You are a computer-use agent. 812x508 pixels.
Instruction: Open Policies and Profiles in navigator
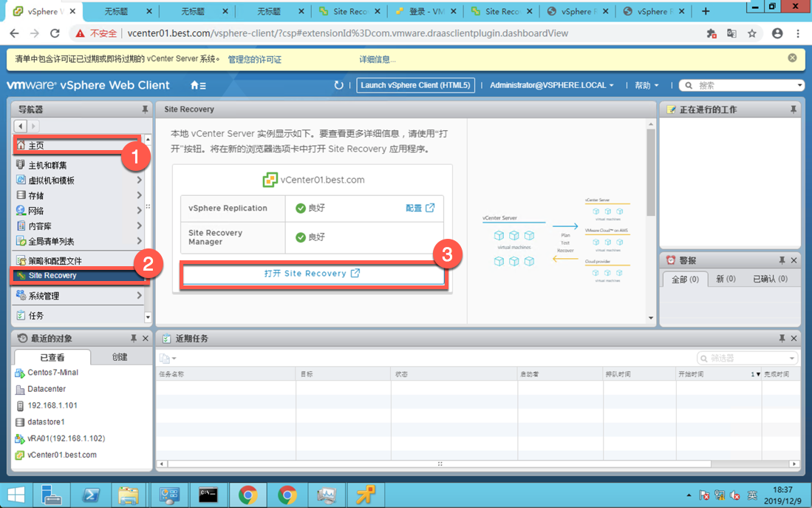55,260
